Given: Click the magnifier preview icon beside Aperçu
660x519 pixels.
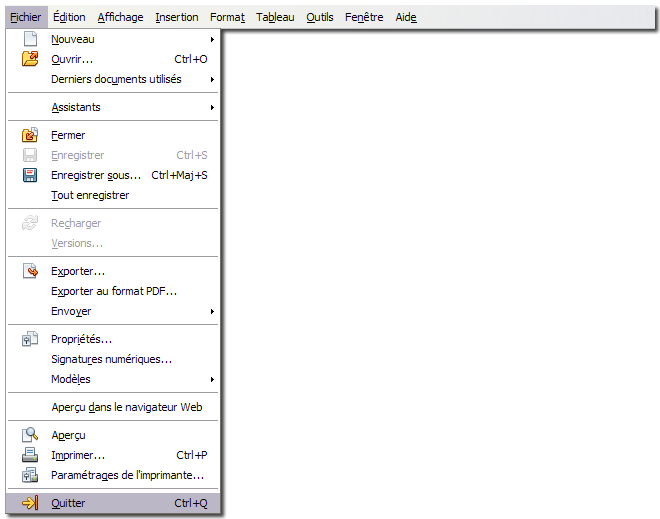Looking at the screenshot, I should point(30,435).
